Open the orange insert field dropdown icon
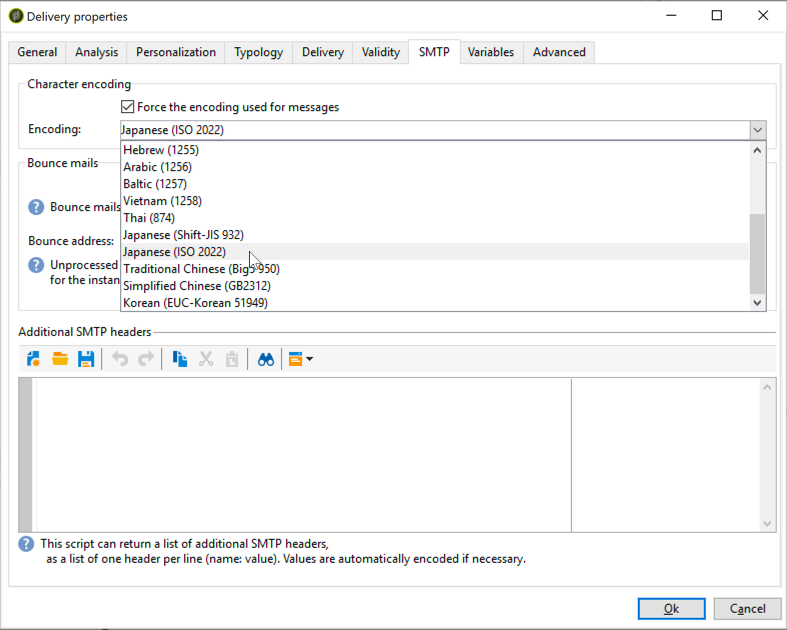The width and height of the screenshot is (787, 630). tap(301, 359)
